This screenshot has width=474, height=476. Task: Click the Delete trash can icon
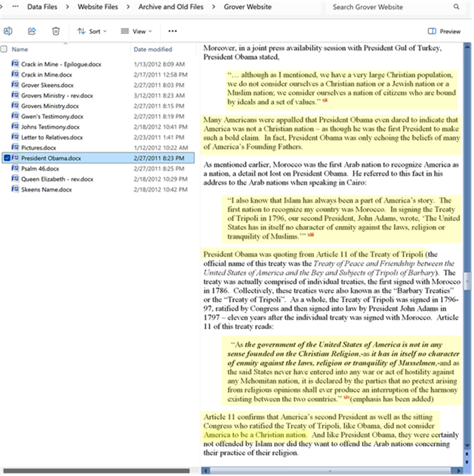pyautogui.click(x=56, y=31)
